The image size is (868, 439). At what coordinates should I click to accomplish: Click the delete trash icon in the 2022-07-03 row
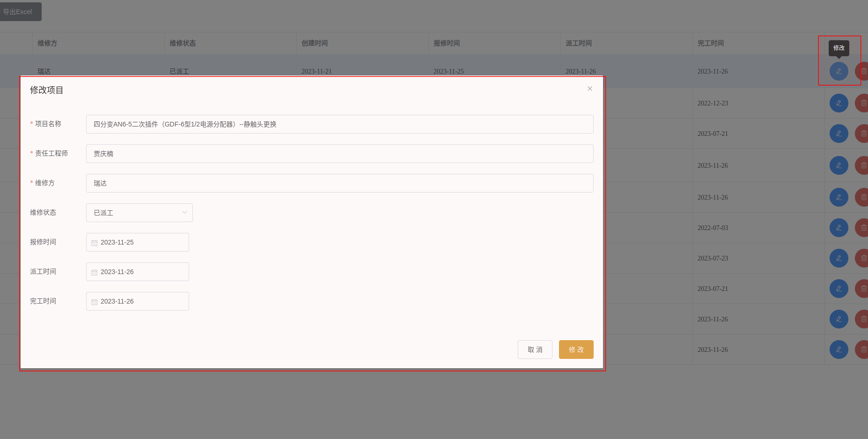(x=863, y=228)
